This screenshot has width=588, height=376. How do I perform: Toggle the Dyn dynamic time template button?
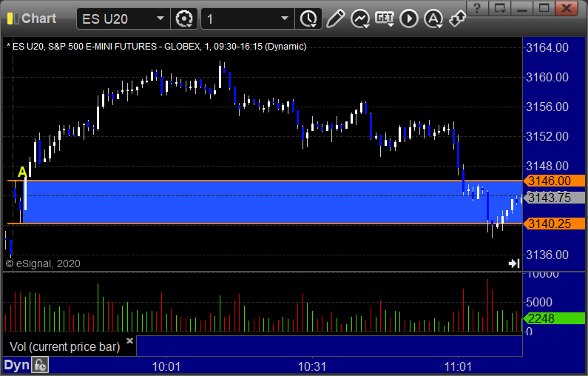point(16,365)
